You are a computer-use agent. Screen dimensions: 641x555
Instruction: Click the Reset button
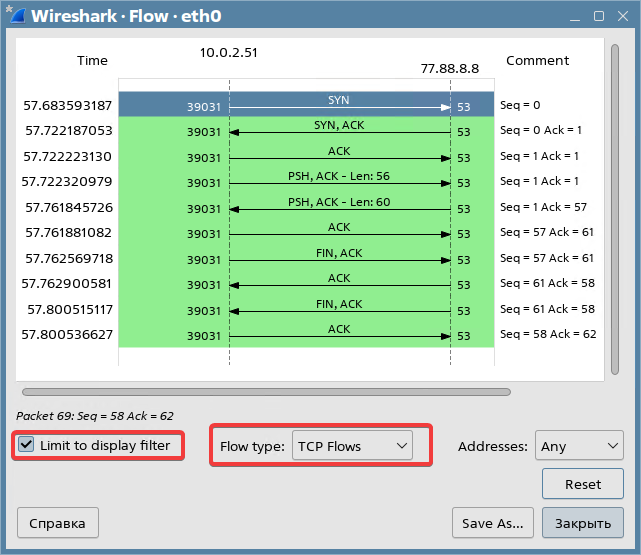click(583, 484)
